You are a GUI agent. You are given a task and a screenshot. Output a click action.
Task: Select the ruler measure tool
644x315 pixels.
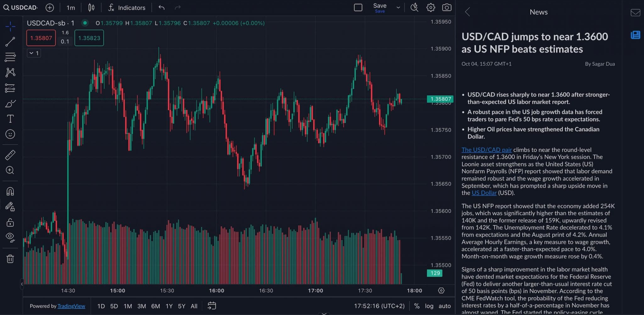click(x=10, y=155)
